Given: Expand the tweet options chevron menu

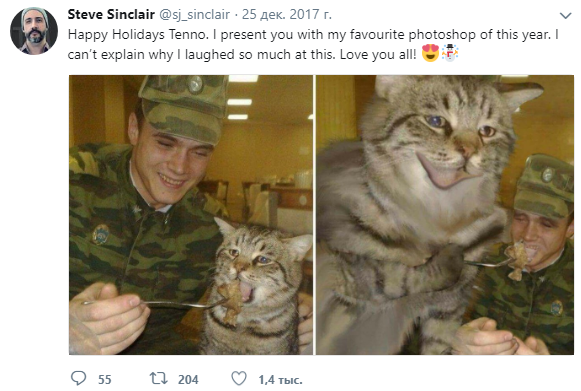Looking at the screenshot, I should coord(565,16).
